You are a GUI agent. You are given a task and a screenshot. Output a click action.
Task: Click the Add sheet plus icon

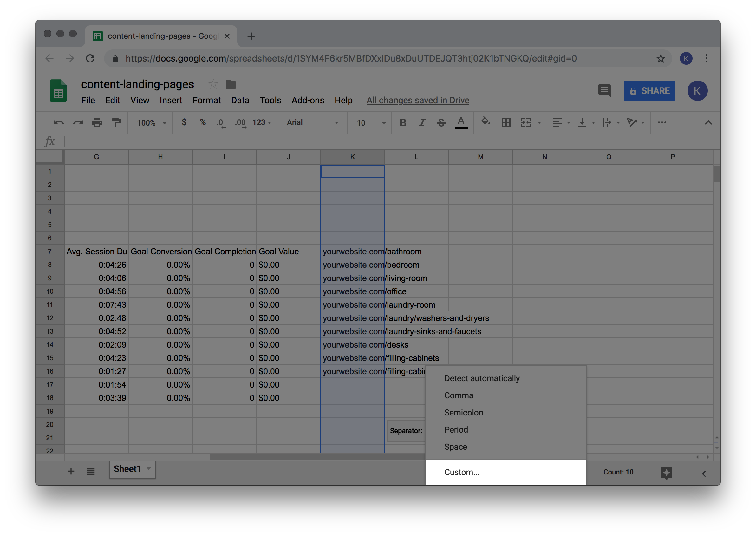tap(71, 471)
